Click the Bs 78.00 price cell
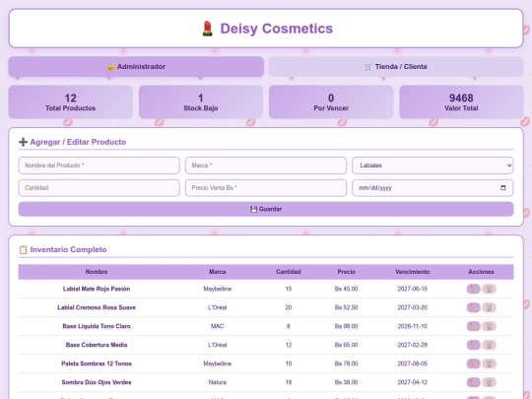The image size is (532, 399). tap(347, 364)
